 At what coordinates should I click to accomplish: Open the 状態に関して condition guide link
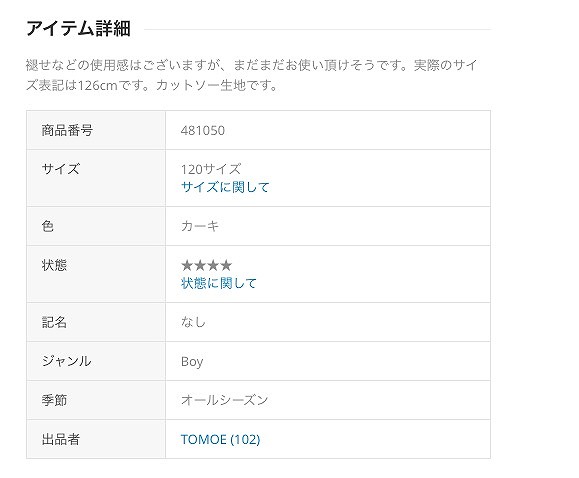click(219, 283)
